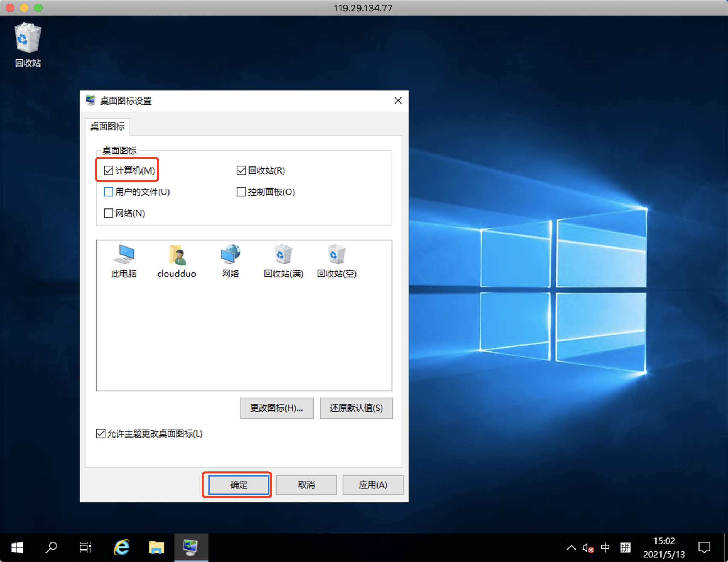
Task: Enable the 用户的文件(U) checkbox
Action: (108, 192)
